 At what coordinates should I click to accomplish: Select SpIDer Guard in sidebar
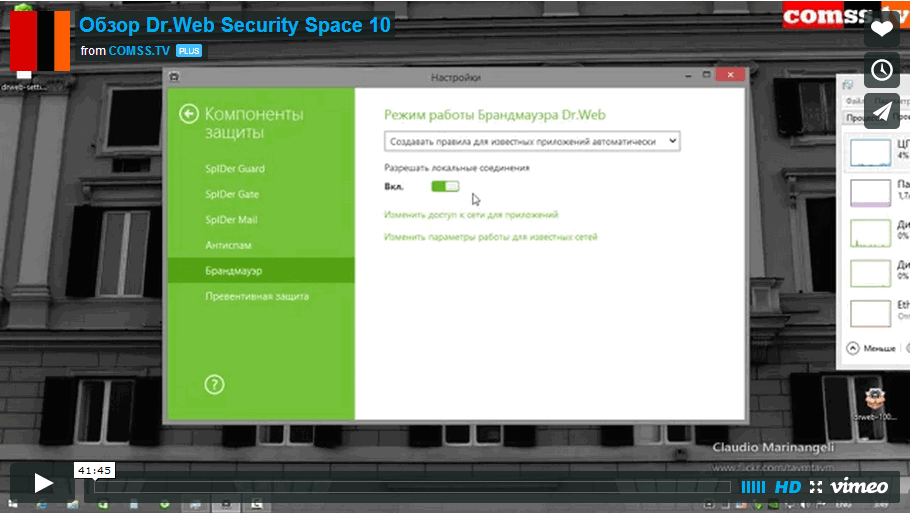click(x=261, y=168)
